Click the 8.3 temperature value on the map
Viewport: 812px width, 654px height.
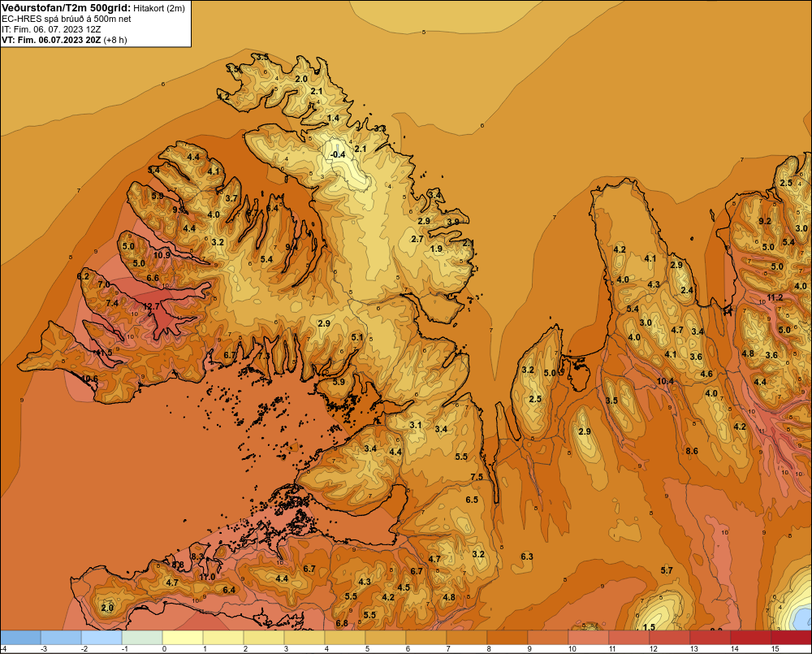click(x=197, y=556)
